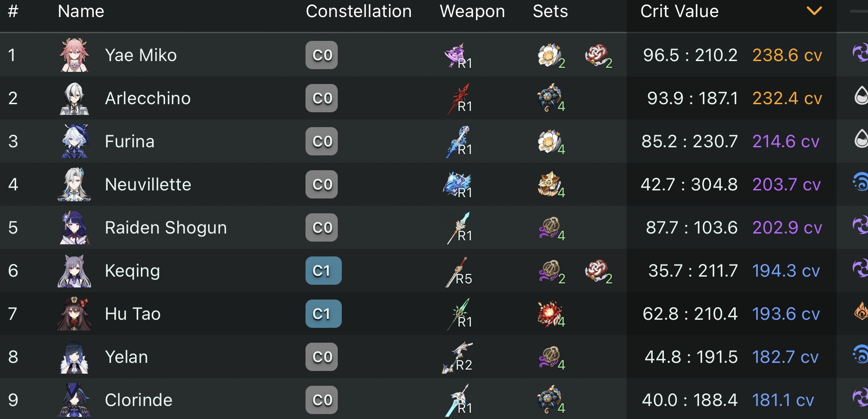Click Keqing's C1 constellation badge

coord(323,271)
